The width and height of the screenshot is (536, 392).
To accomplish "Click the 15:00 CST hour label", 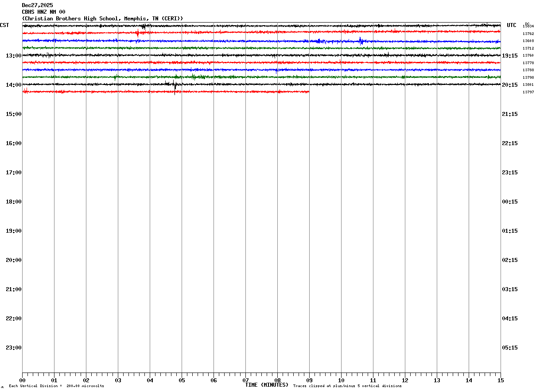I will pyautogui.click(x=13, y=114).
